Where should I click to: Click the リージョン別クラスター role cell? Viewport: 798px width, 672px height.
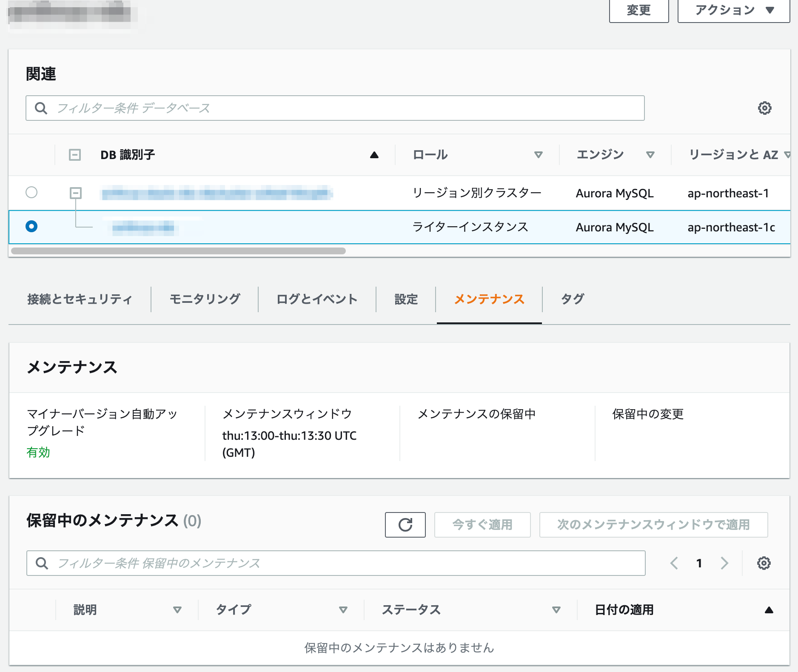pos(476,193)
